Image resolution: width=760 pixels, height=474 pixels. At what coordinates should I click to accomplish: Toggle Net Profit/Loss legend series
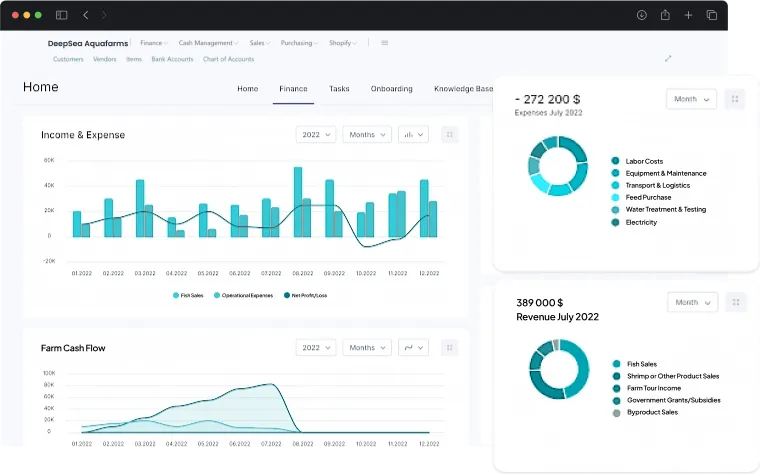pos(305,295)
